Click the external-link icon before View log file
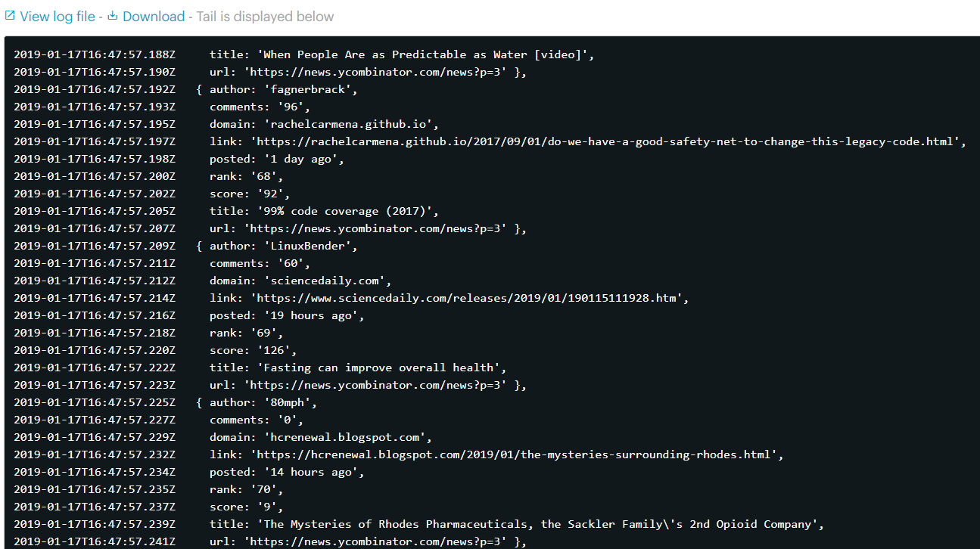The height and width of the screenshot is (549, 980). tap(10, 16)
